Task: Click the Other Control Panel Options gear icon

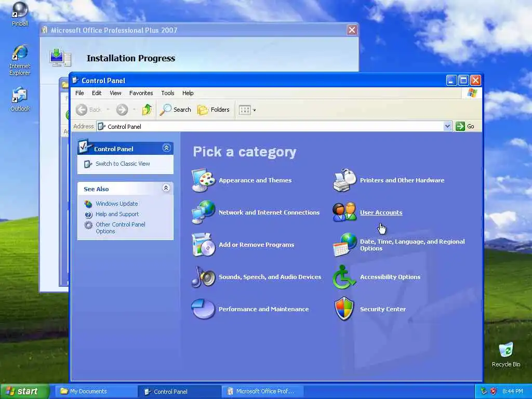Action: click(88, 225)
